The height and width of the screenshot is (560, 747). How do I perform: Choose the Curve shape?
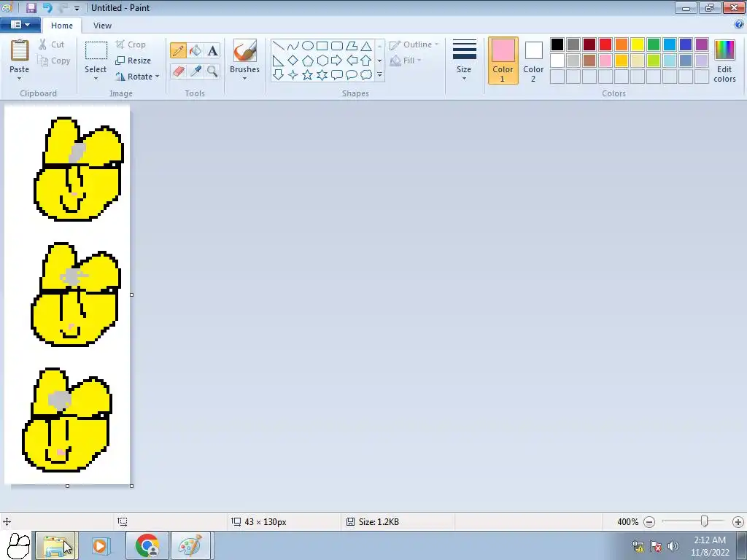pos(293,46)
